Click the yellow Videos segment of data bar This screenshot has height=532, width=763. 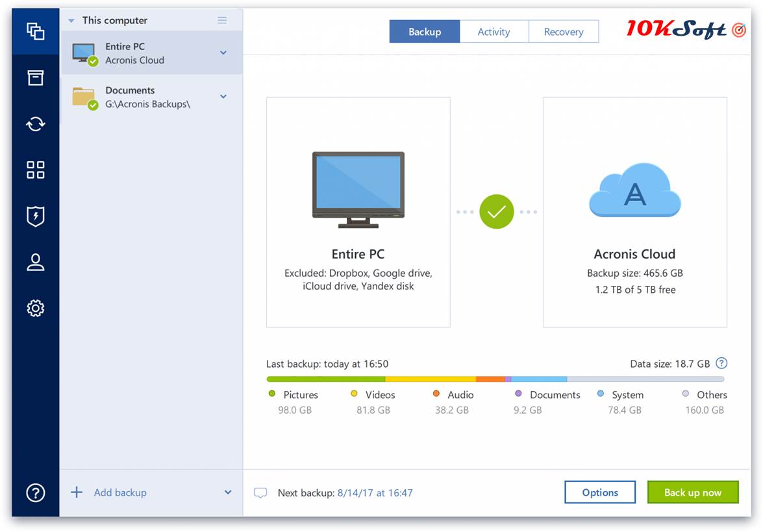[431, 379]
